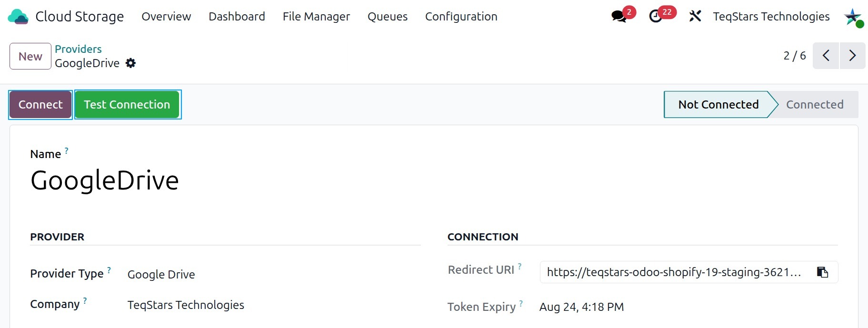Screen dimensions: 868x328
Task: Click the 2 / 6 pager counter
Action: pyautogui.click(x=795, y=56)
